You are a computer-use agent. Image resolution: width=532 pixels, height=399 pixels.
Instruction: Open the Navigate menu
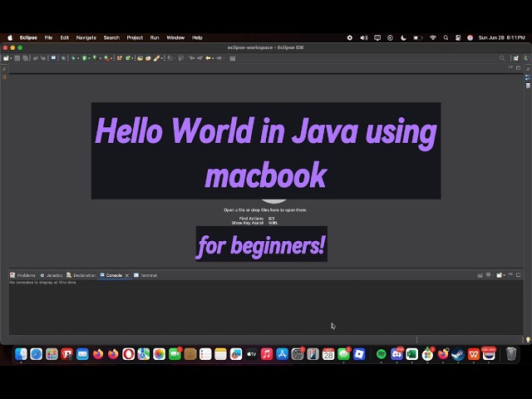(86, 37)
